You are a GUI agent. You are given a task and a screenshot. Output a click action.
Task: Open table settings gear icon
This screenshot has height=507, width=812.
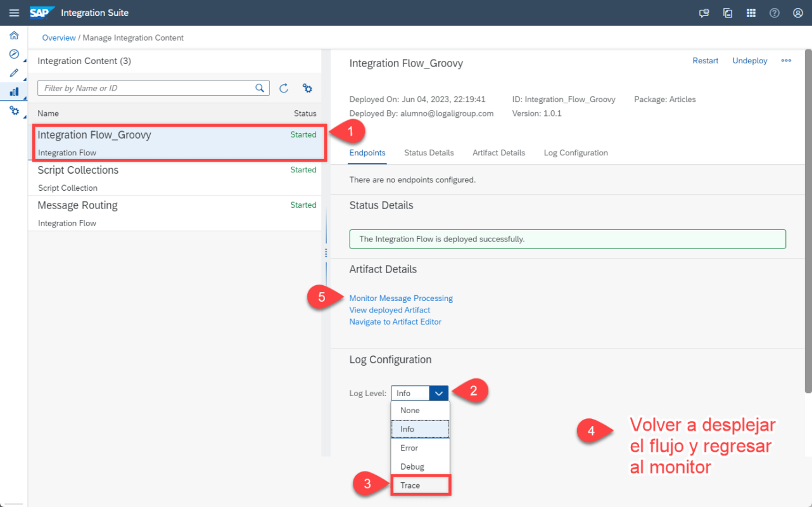click(x=307, y=88)
